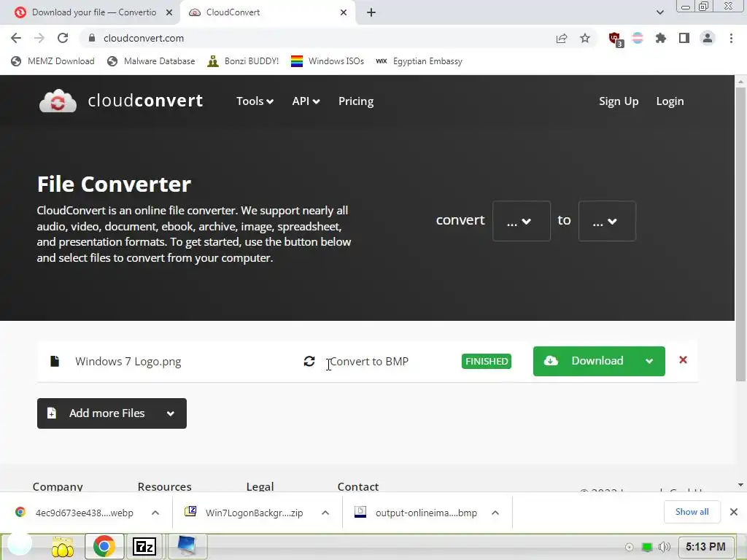The width and height of the screenshot is (747, 560).
Task: Open the MEMZ Download bookmark
Action: pos(53,61)
